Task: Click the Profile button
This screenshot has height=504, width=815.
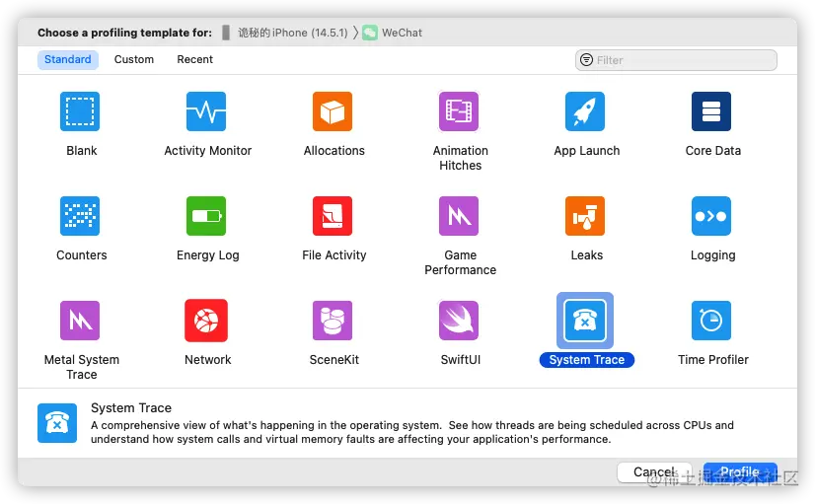Action: [x=740, y=471]
